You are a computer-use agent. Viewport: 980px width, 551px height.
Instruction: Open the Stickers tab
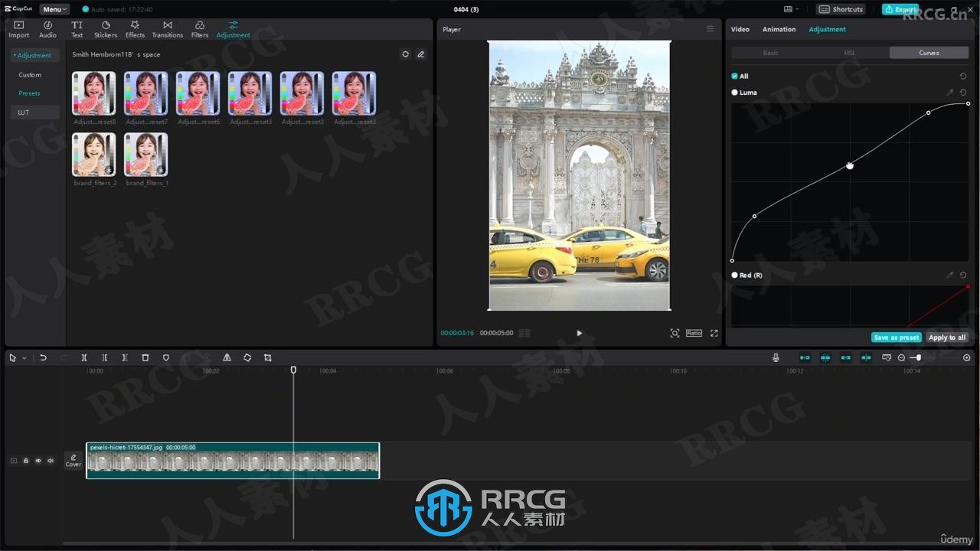pyautogui.click(x=106, y=29)
